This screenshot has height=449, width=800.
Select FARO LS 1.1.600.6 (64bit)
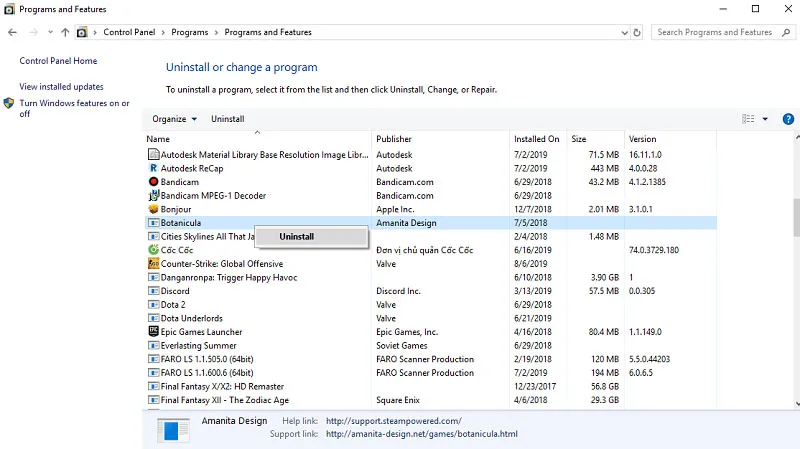430,373
